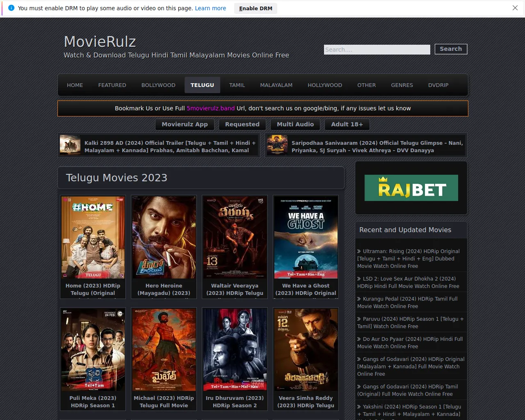
Task: Click the DRM info icon in notification bar
Action: [x=11, y=8]
